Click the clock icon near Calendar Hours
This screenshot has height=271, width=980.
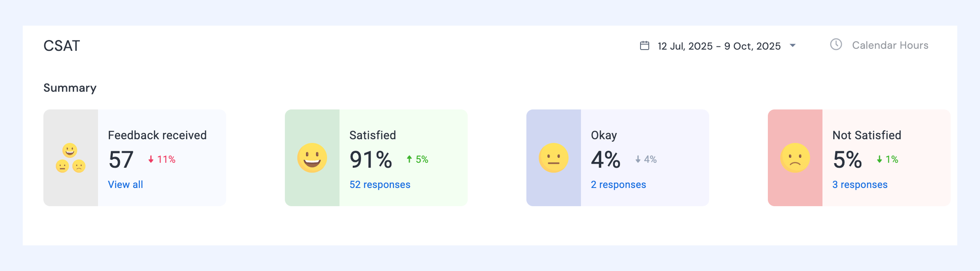click(x=836, y=45)
